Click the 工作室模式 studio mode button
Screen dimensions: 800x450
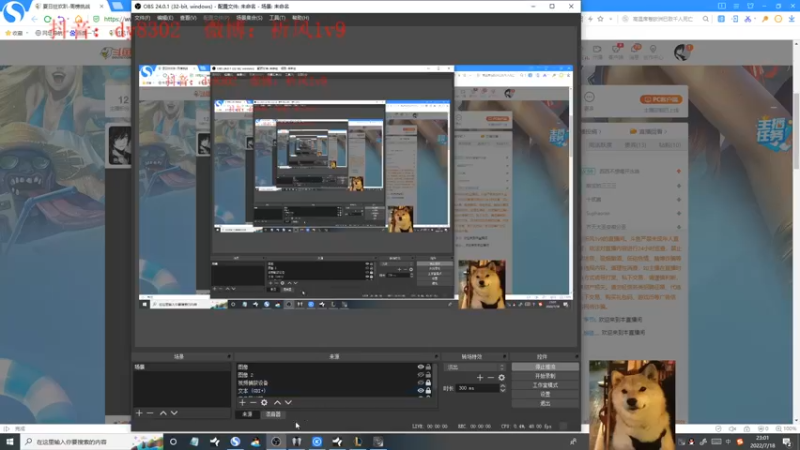pos(545,385)
